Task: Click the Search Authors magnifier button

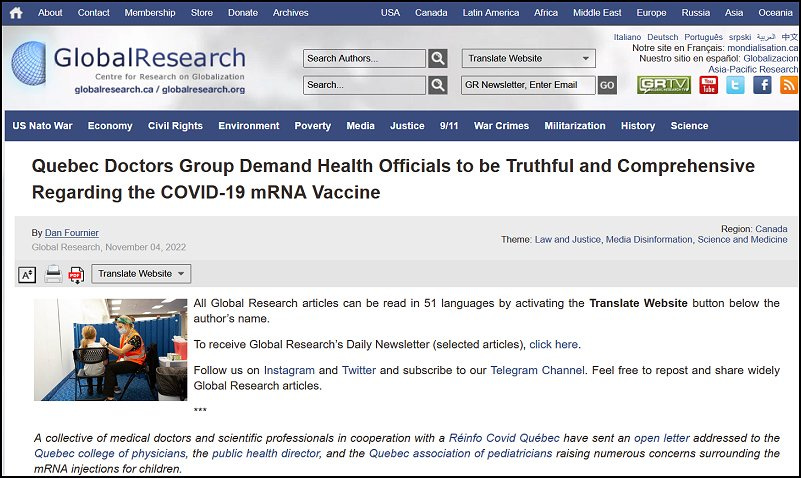Action: (438, 58)
